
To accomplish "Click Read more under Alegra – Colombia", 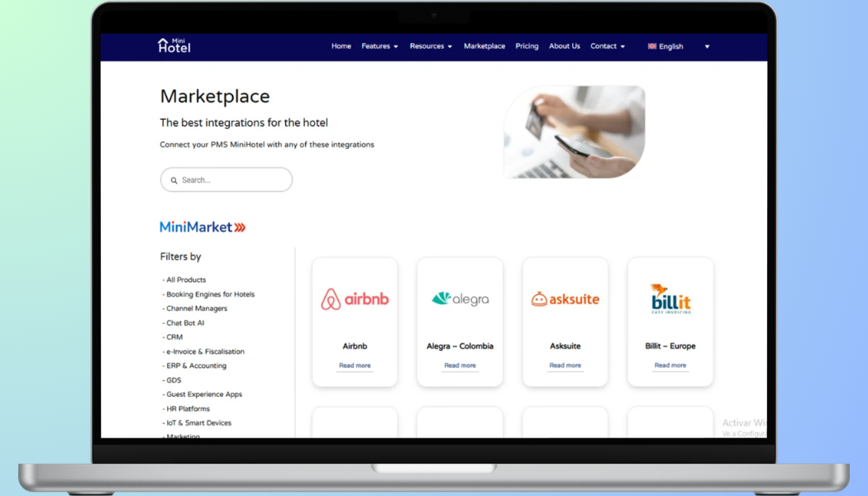I will [460, 365].
